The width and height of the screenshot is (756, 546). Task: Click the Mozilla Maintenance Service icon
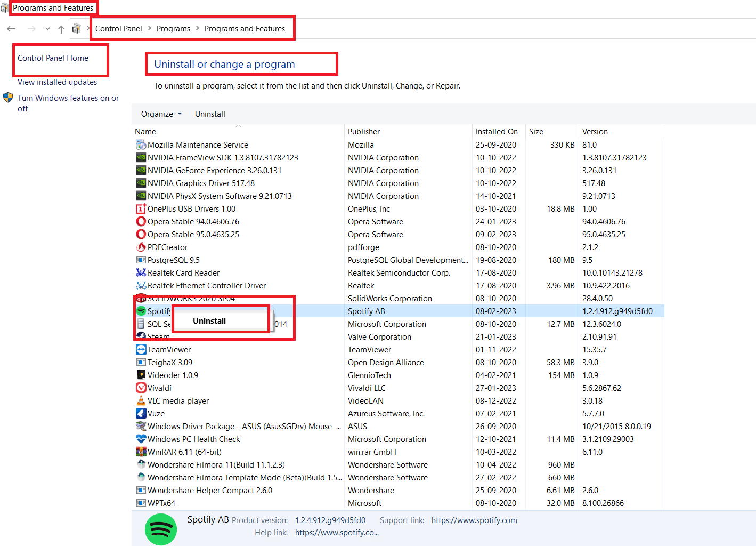141,145
